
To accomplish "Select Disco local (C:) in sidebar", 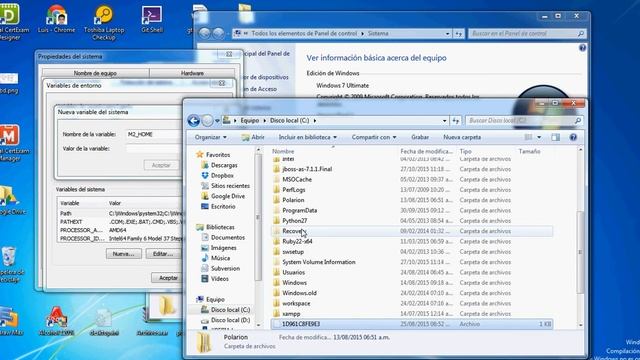I will pyautogui.click(x=230, y=310).
